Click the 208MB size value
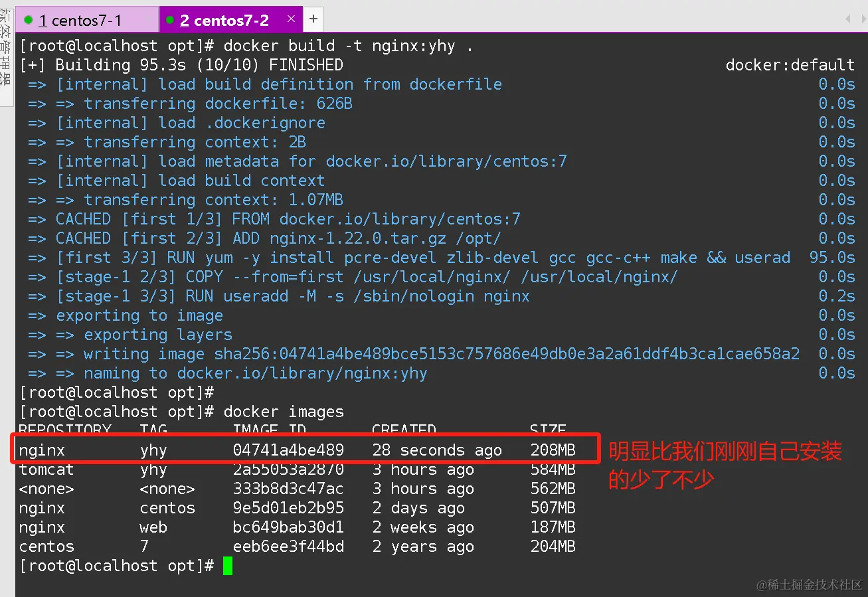This screenshot has width=868, height=597. tap(553, 450)
